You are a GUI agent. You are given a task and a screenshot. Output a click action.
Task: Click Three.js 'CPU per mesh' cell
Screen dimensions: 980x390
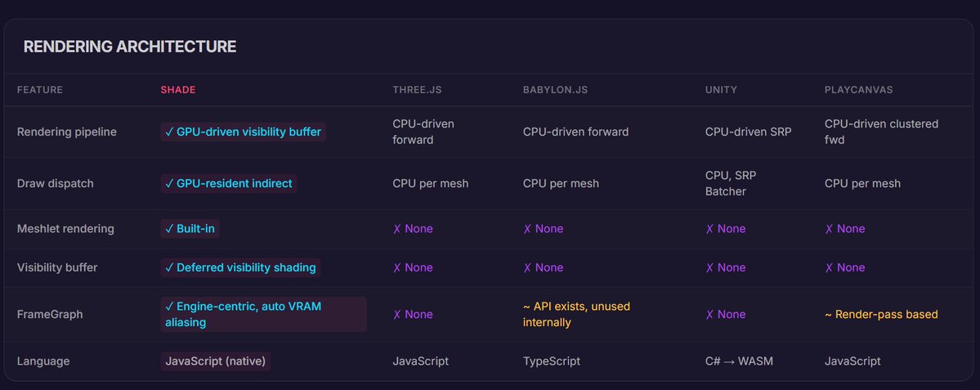coord(431,184)
